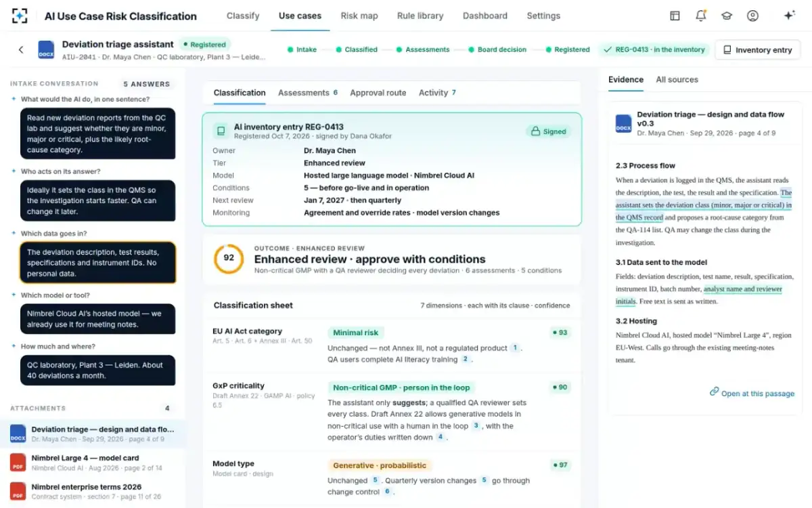Screen dimensions: 812x508
Task: Select answer about Nimbrel Cloud AI's hosted model
Action: 97,319
